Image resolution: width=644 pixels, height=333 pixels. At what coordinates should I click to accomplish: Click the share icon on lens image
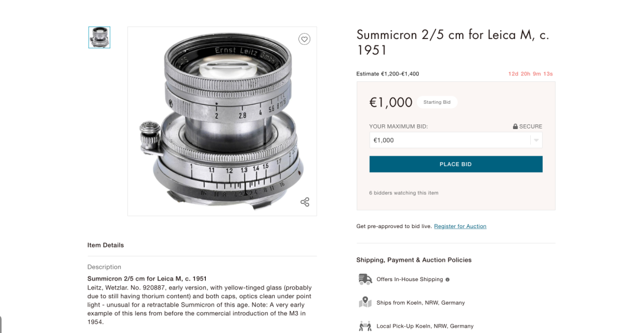click(x=305, y=202)
